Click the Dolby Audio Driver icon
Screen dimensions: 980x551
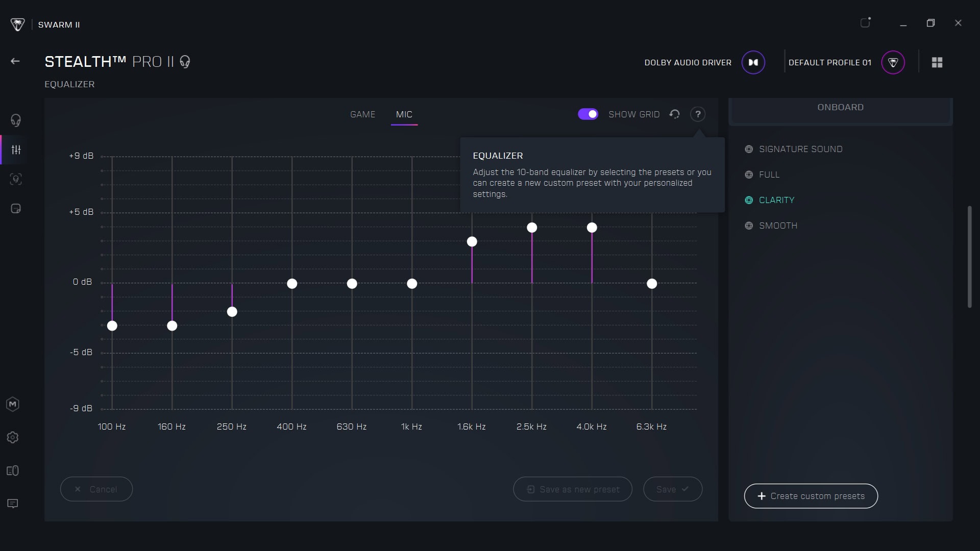[x=753, y=62]
